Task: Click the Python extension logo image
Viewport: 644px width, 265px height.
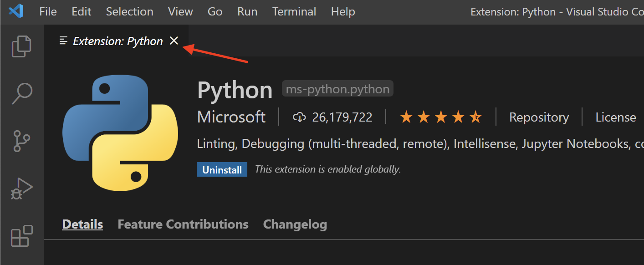Action: (x=120, y=132)
